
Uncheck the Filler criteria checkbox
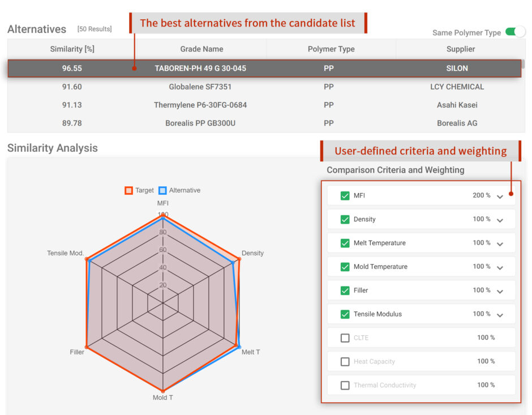coord(345,291)
